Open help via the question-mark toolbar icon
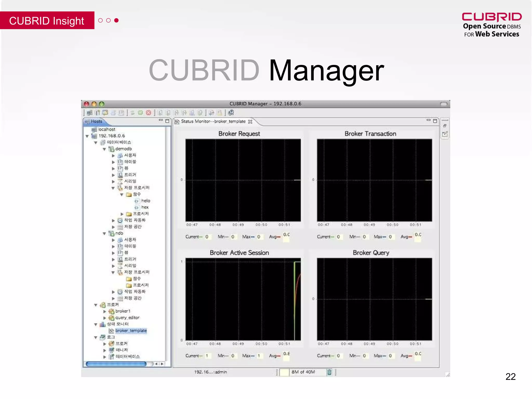 (x=231, y=112)
